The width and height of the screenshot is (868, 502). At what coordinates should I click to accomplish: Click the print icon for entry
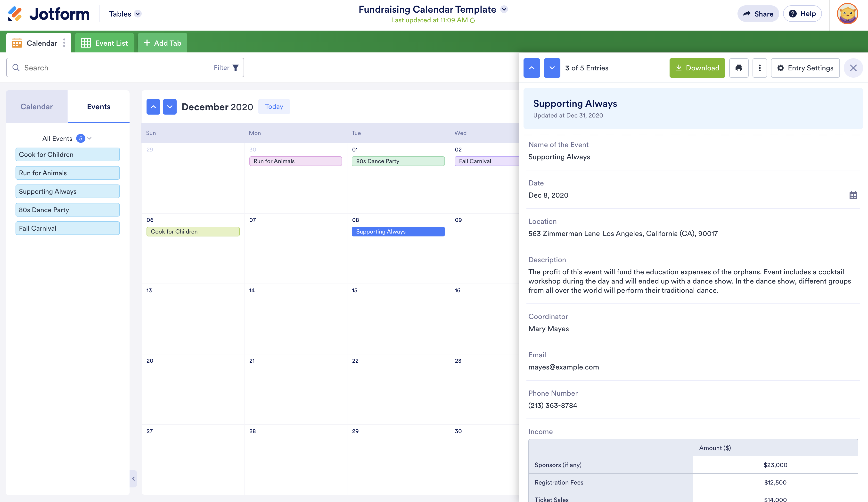point(738,67)
